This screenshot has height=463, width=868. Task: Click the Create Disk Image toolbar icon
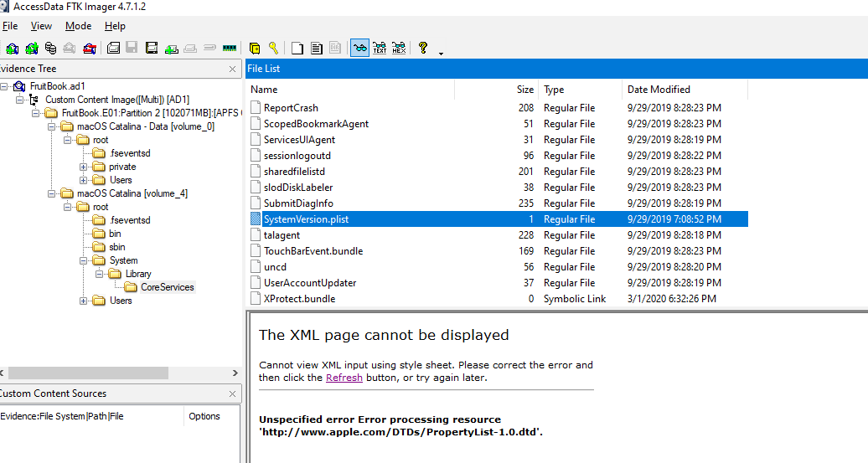(113, 49)
